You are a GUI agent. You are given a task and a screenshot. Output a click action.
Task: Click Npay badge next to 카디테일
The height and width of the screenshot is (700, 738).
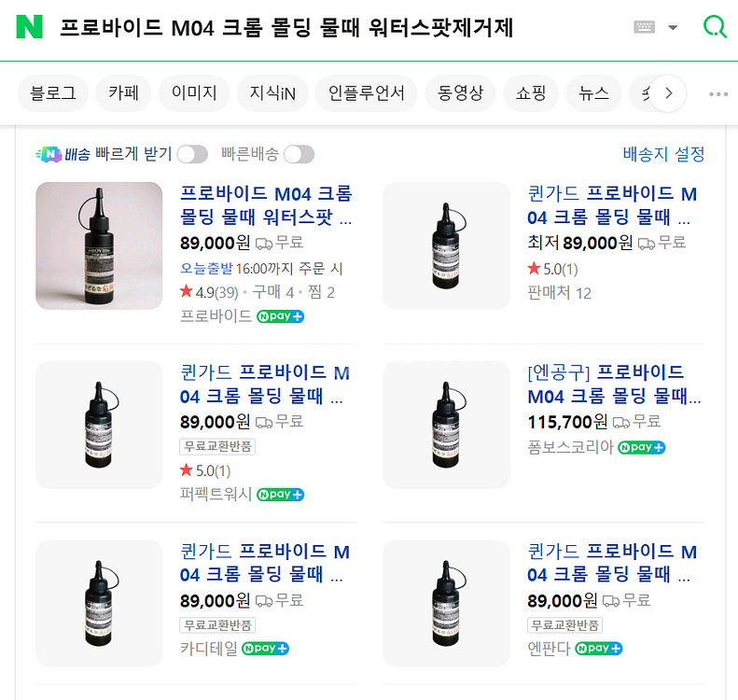266,648
